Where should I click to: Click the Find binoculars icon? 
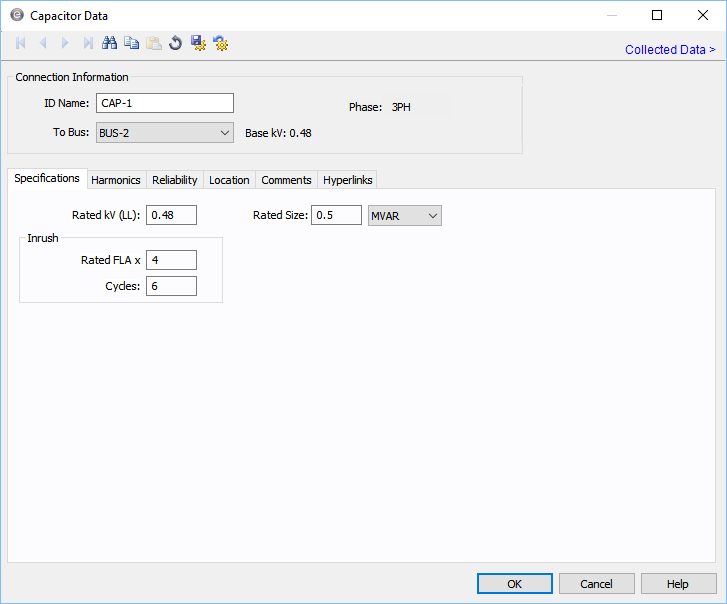click(x=110, y=43)
